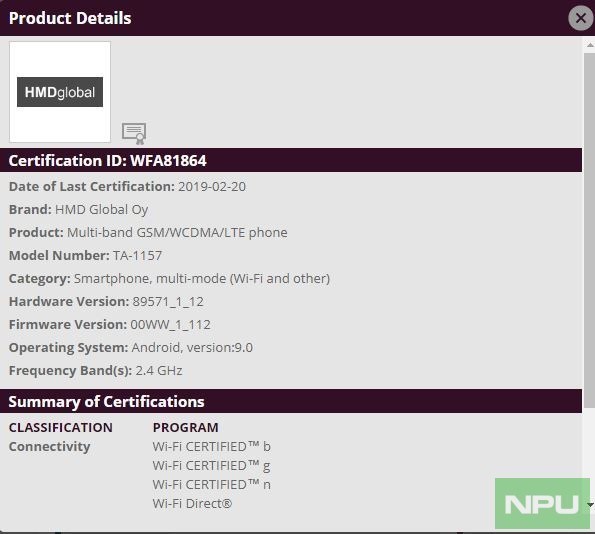This screenshot has width=595, height=534.
Task: Click the scrollbar down arrow
Action: pyautogui.click(x=590, y=505)
